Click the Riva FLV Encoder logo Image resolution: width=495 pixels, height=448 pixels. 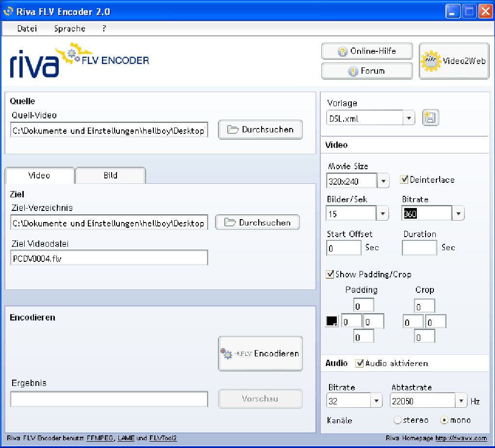point(79,61)
